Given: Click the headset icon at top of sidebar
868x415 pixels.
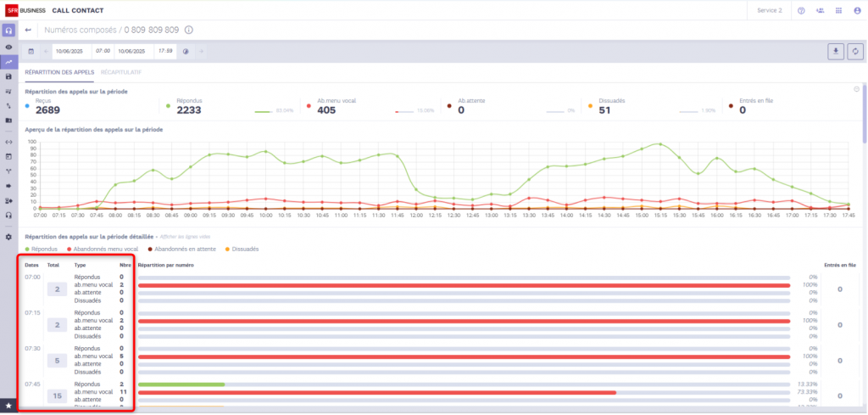Looking at the screenshot, I should tap(8, 31).
